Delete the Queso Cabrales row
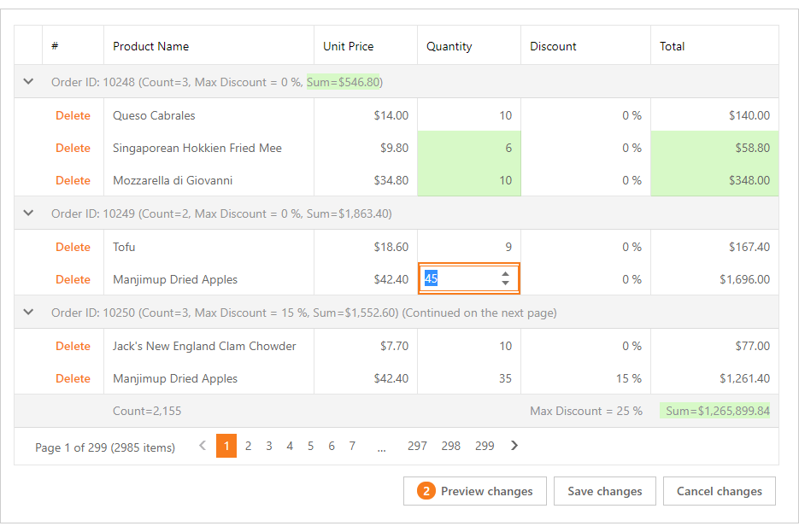Viewport: 799px width, 532px height. pos(73,115)
